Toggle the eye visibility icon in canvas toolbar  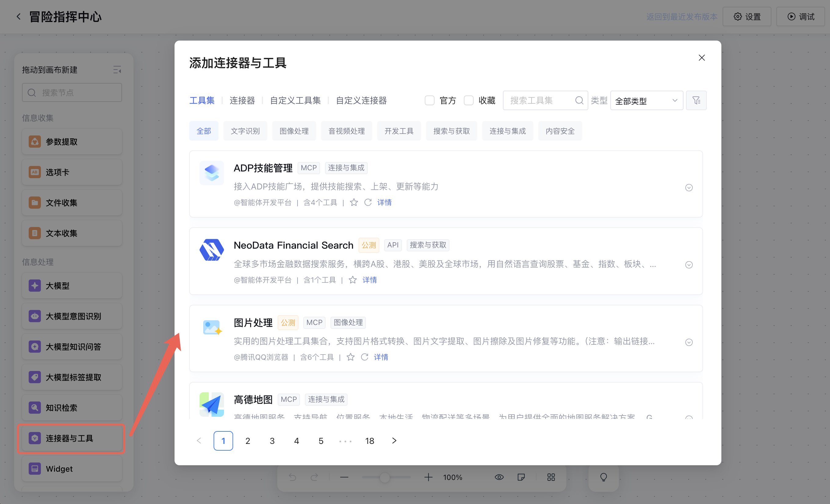(499, 477)
